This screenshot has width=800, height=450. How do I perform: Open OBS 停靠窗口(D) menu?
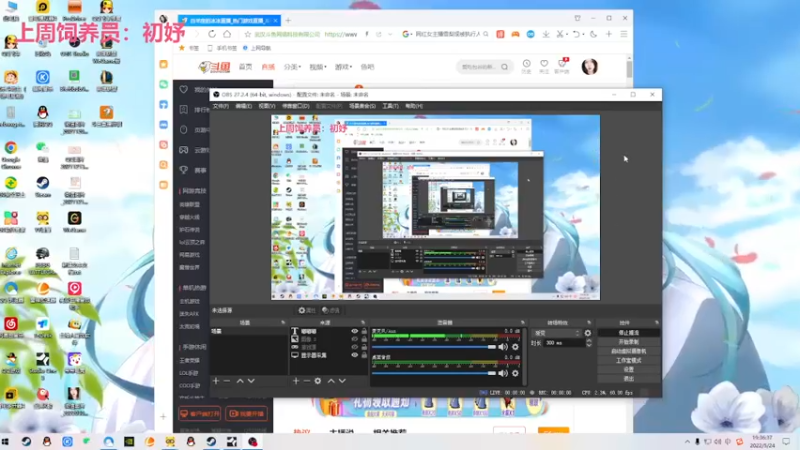[x=296, y=106]
